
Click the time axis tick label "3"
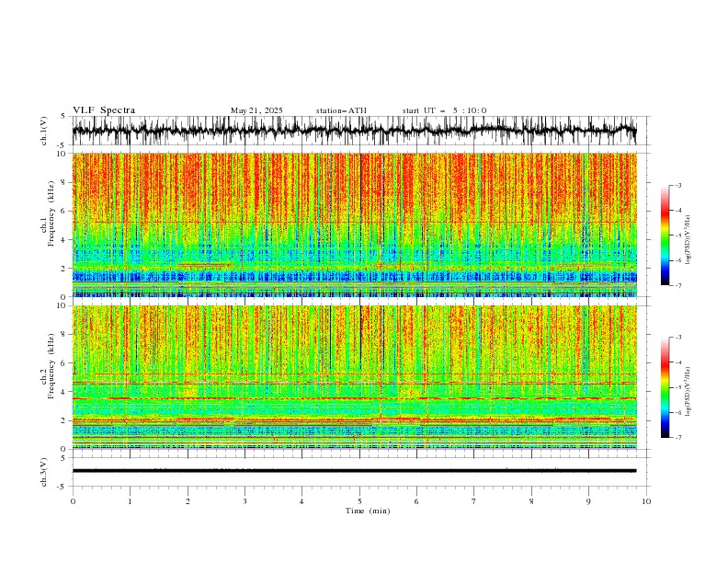(245, 501)
